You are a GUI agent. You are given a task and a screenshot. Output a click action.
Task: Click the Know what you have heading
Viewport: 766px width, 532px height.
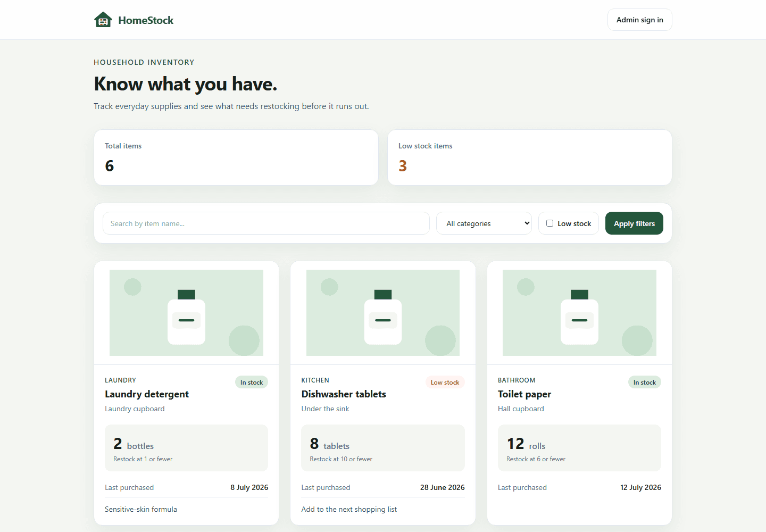tap(186, 84)
